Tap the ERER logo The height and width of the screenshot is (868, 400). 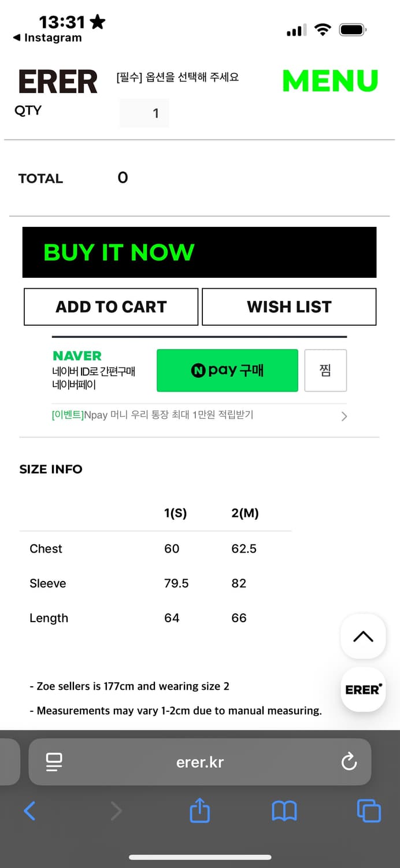tap(58, 82)
